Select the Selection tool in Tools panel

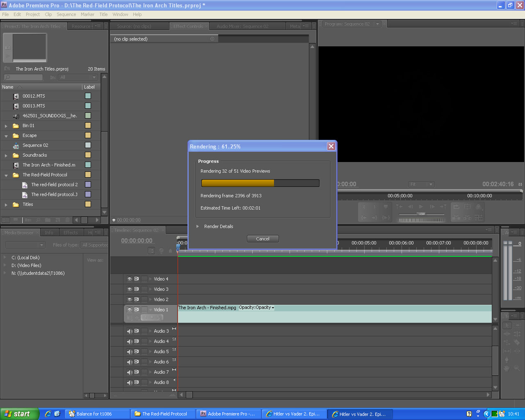[x=507, y=325]
